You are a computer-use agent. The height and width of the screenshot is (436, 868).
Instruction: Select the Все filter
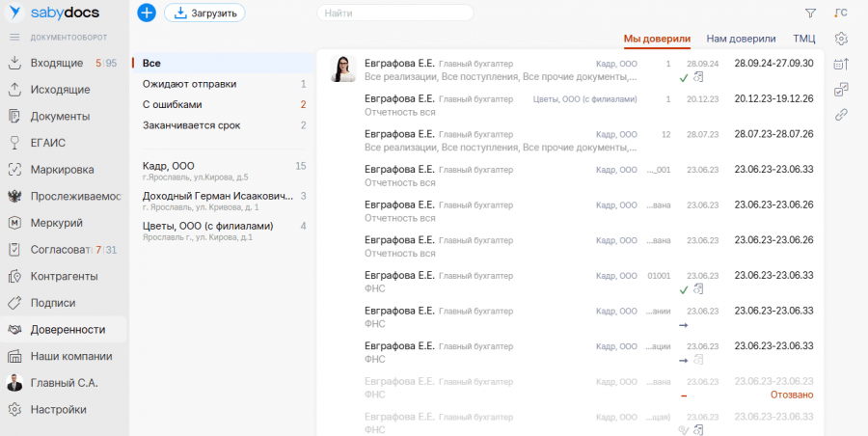(223, 63)
